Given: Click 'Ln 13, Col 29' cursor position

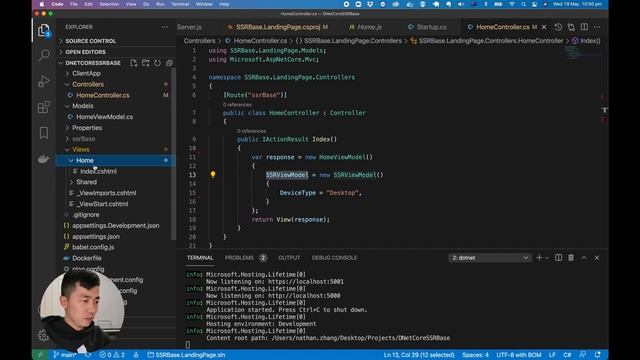Looking at the screenshot, I should 419,355.
